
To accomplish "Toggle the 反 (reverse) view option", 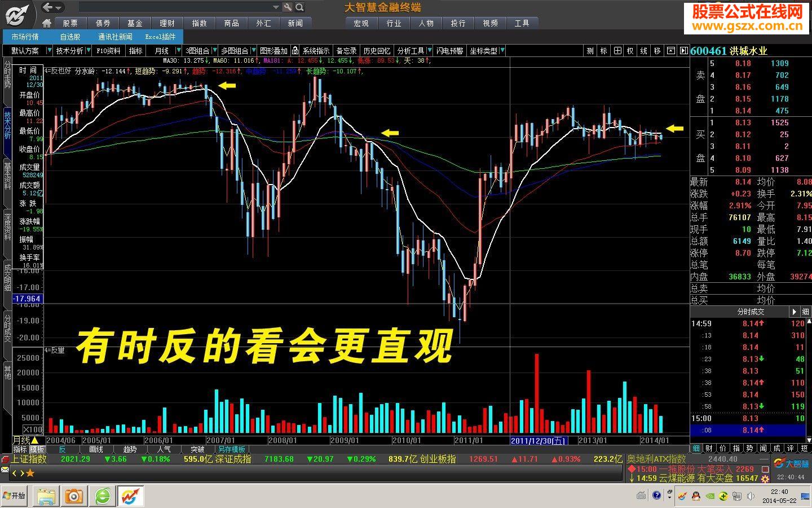I will [x=64, y=449].
